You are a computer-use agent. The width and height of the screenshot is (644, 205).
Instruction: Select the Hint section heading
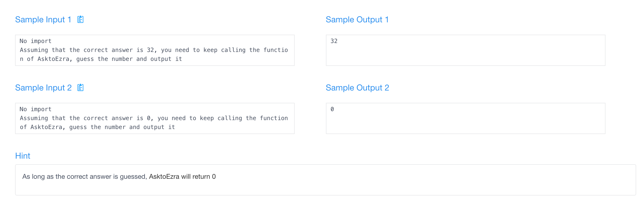point(23,156)
